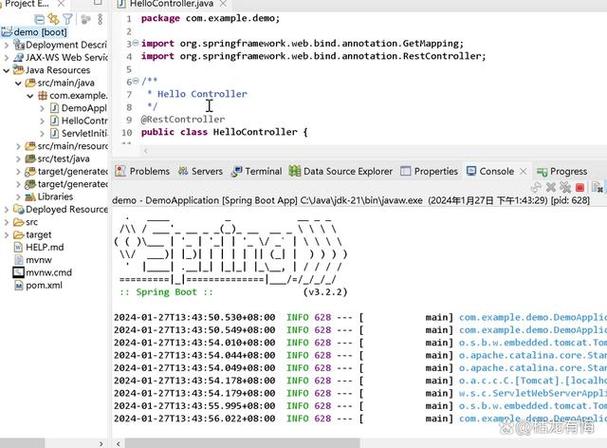Collapse the Javadoc comment fold at line 6
This screenshot has width=607, height=448.
pos(132,82)
